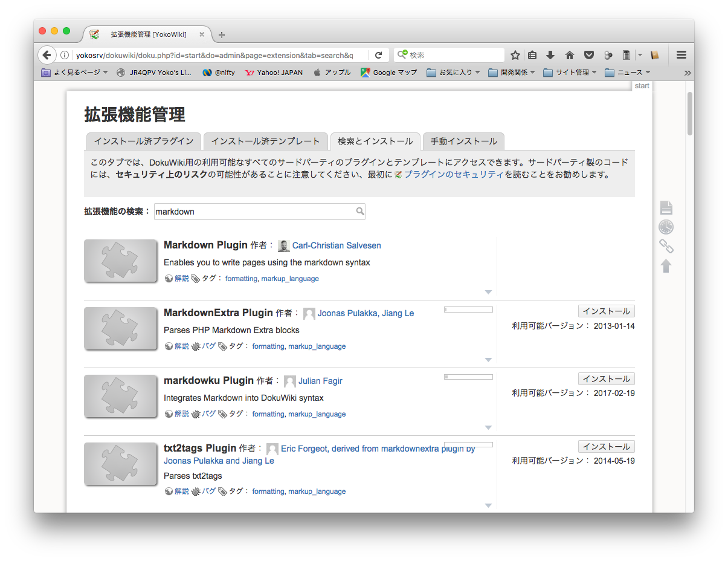Open the @nifty bookmark

(x=219, y=73)
